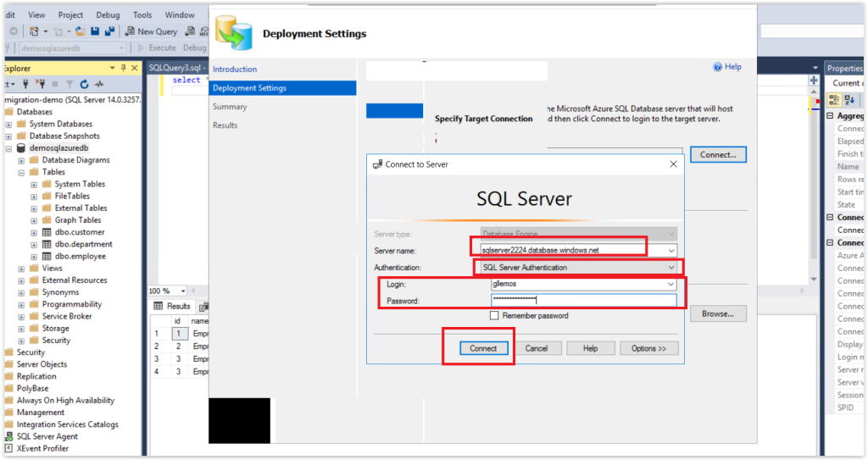The image size is (868, 460).
Task: Open the Window menu
Action: (180, 15)
